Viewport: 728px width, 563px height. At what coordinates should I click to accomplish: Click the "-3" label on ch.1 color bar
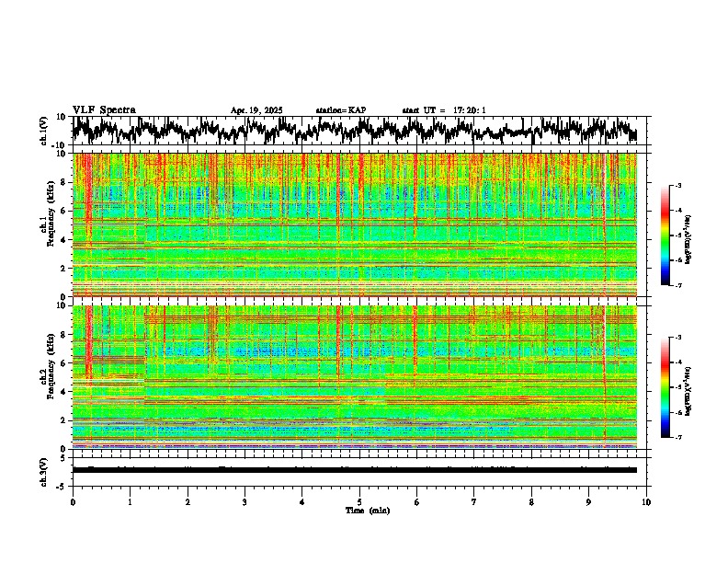pyautogui.click(x=677, y=185)
